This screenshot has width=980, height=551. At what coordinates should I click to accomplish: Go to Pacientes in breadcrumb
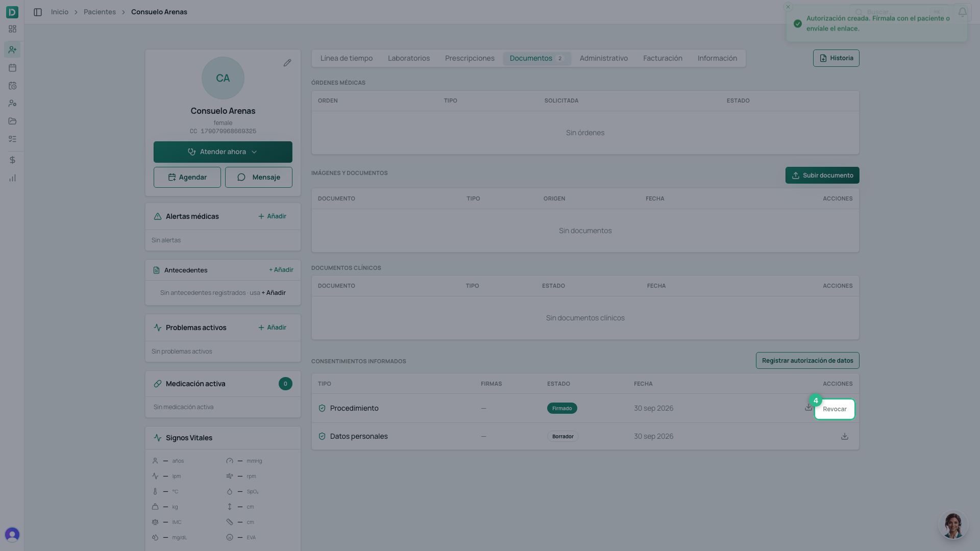(x=100, y=12)
